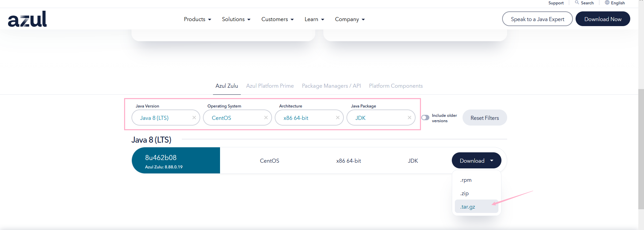Click the search magnifier icon
This screenshot has height=230, width=644.
577,3
